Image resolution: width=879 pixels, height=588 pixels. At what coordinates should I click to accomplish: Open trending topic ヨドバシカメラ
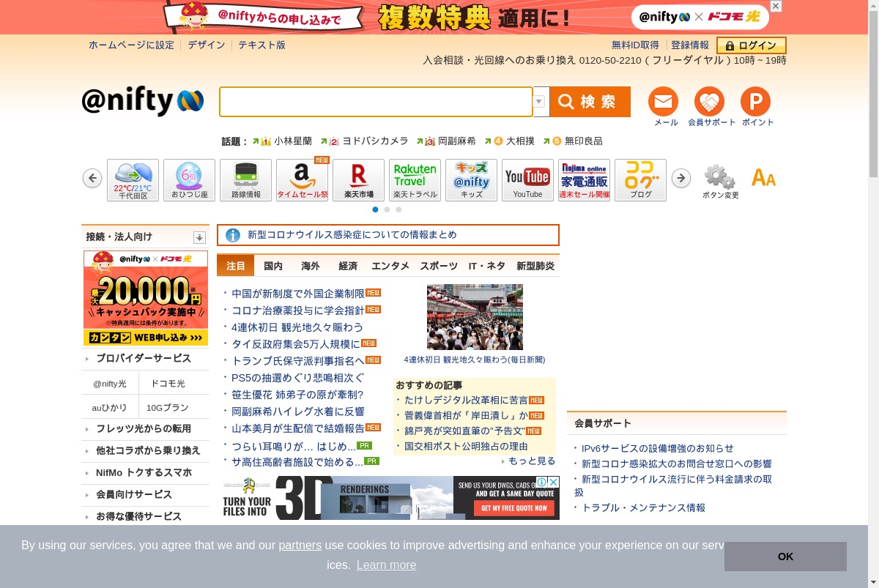376,141
